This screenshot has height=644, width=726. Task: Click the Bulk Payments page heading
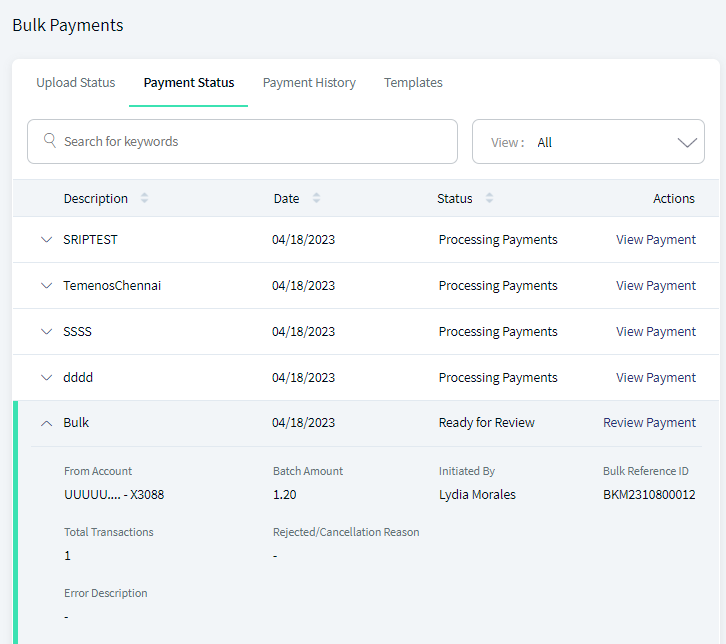click(68, 25)
